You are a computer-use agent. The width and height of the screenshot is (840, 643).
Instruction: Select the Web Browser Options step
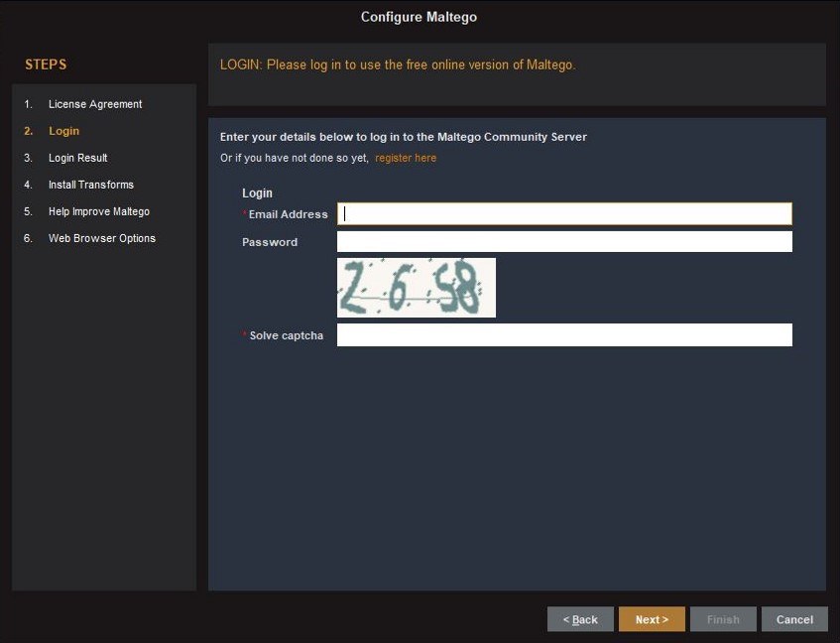[101, 237]
